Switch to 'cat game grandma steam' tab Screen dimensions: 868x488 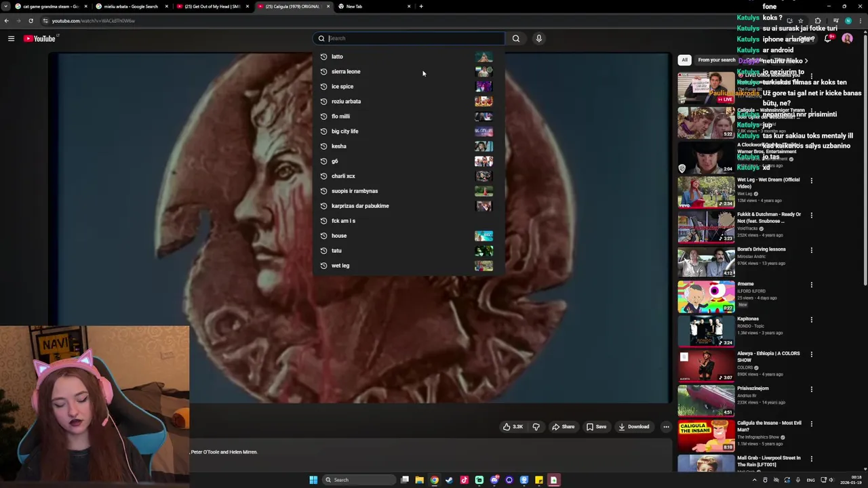51,6
